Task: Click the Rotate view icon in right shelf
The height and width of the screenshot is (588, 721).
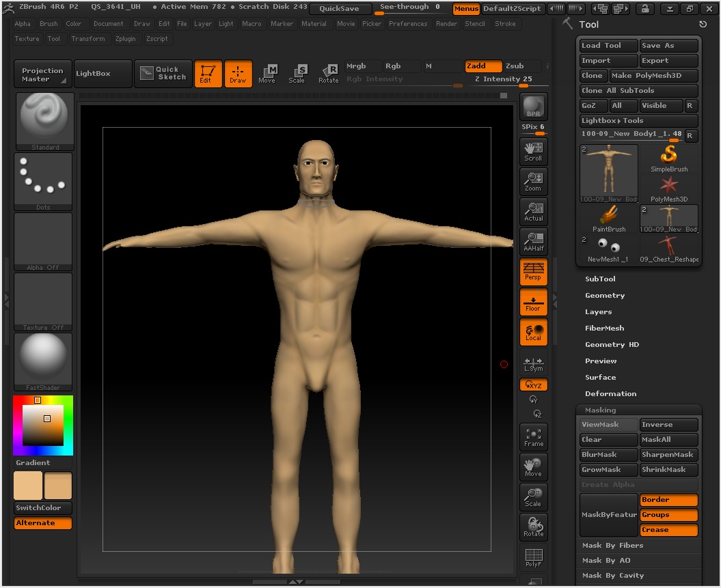Action: (533, 527)
